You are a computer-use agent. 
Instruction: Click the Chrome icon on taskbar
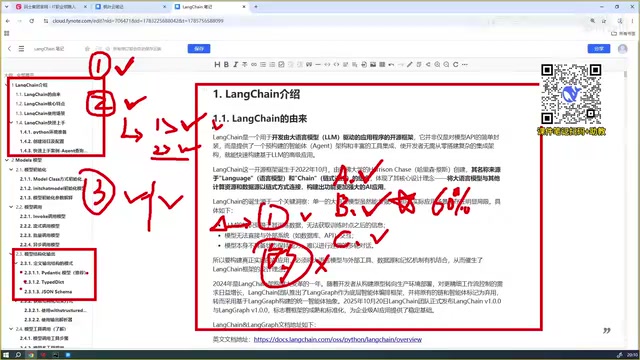(x=31, y=355)
